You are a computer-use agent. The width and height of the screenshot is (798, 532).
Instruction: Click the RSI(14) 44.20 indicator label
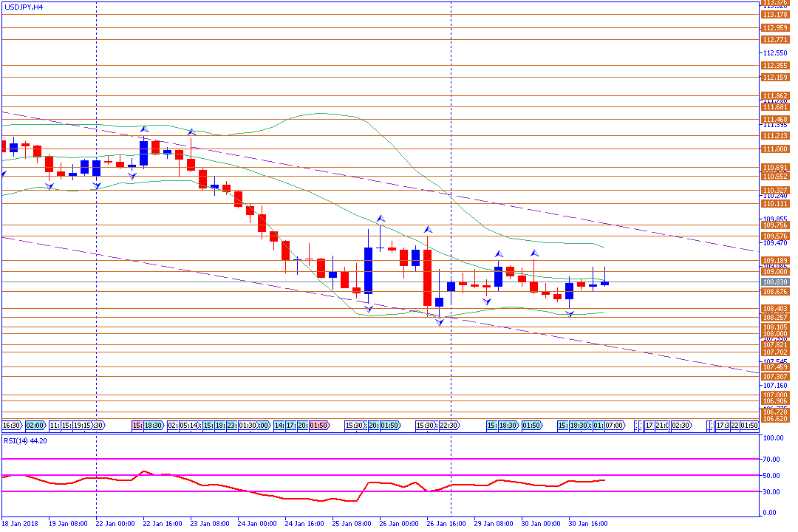coord(26,440)
